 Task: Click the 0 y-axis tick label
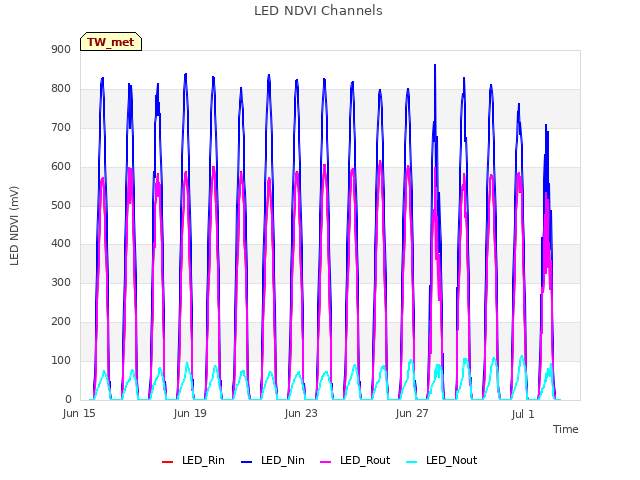(68, 399)
